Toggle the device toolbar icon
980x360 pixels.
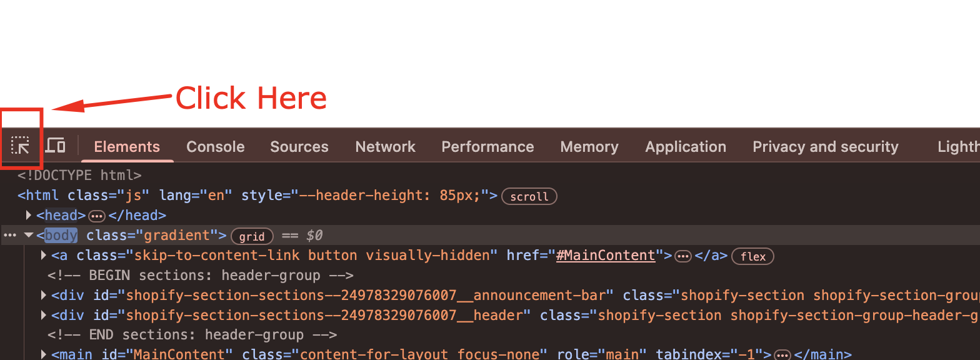pos(56,146)
